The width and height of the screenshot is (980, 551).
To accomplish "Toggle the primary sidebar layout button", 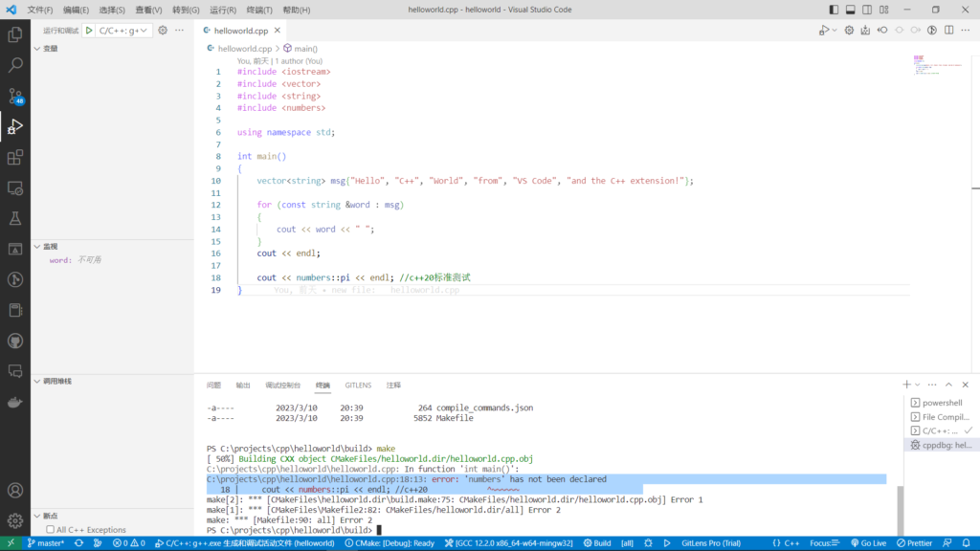I will coord(833,10).
